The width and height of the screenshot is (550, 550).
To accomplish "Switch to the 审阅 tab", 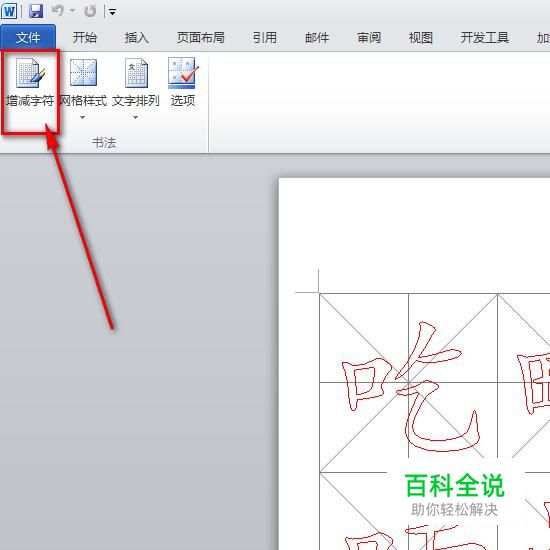I will 369,37.
